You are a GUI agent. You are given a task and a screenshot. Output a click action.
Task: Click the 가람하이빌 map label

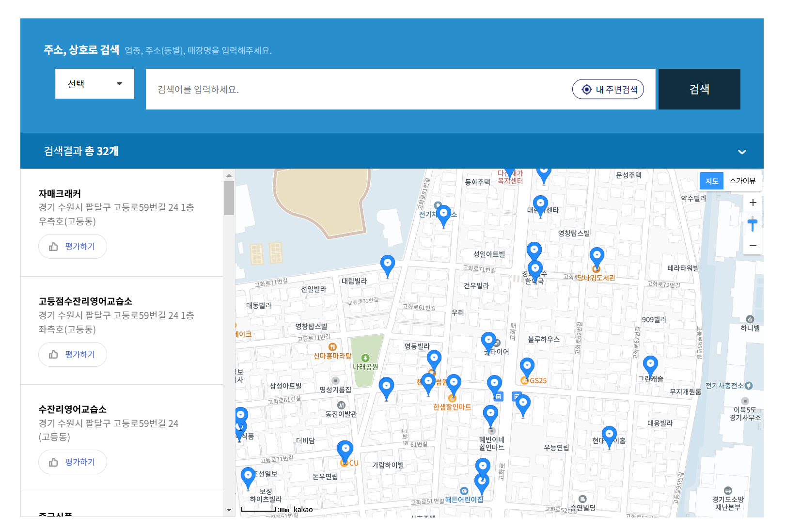388,465
